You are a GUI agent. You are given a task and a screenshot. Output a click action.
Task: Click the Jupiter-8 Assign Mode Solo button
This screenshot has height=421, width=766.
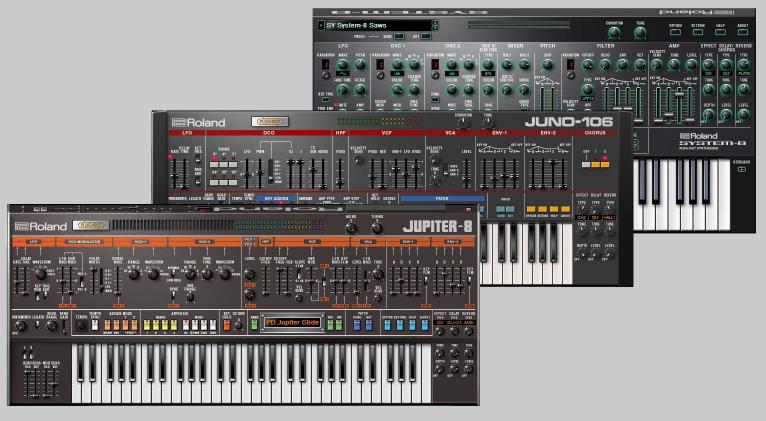pos(107,325)
